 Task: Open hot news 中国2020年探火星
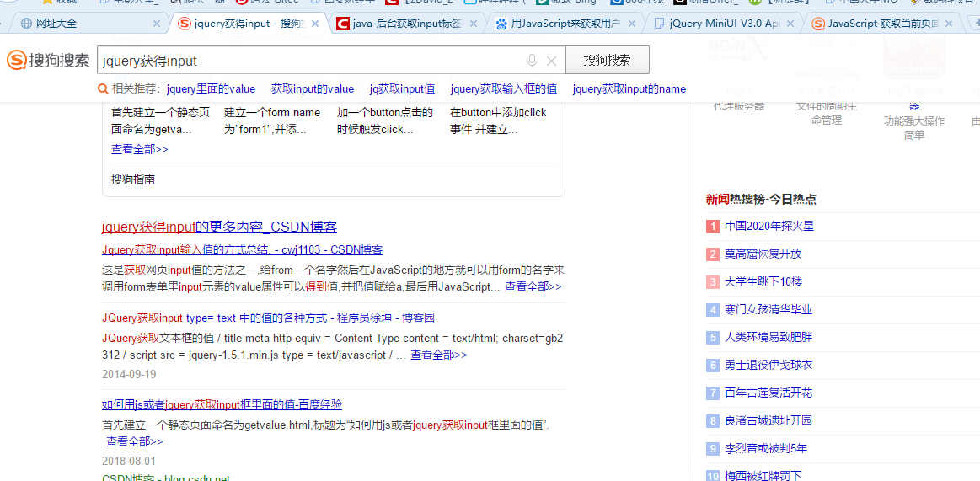(769, 226)
